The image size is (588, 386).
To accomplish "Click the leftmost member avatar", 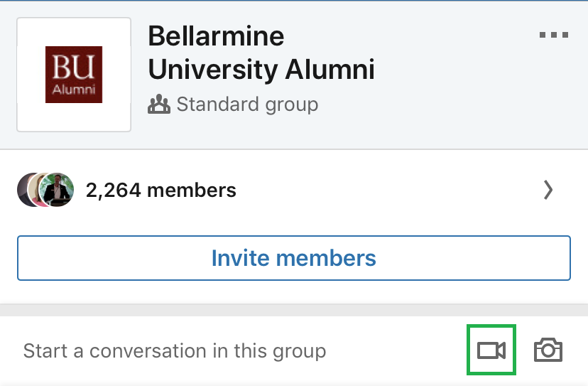I will [x=27, y=189].
